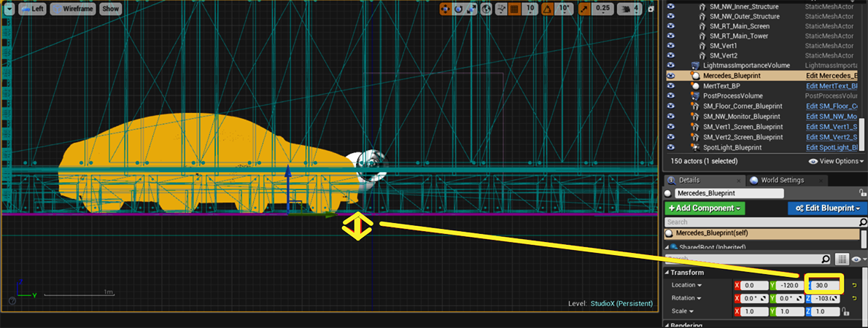Open the camera speed setting showing 4
This screenshot has height=328, width=868.
pos(629,9)
